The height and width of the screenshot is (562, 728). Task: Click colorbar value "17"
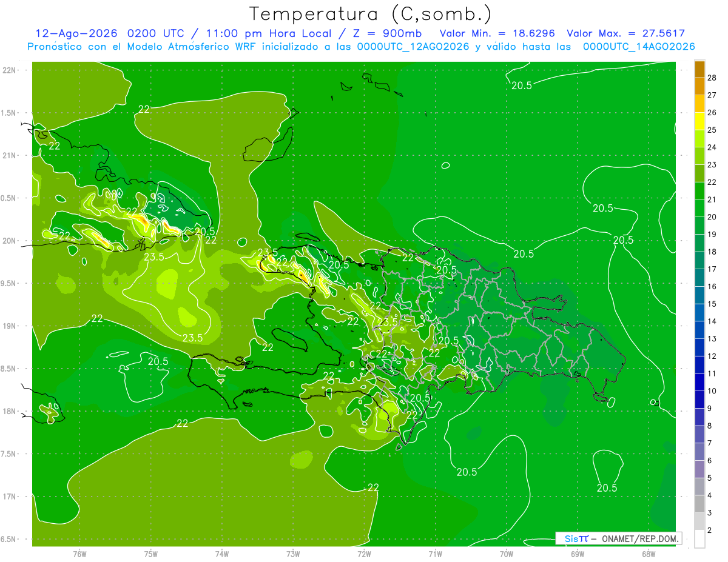(712, 269)
